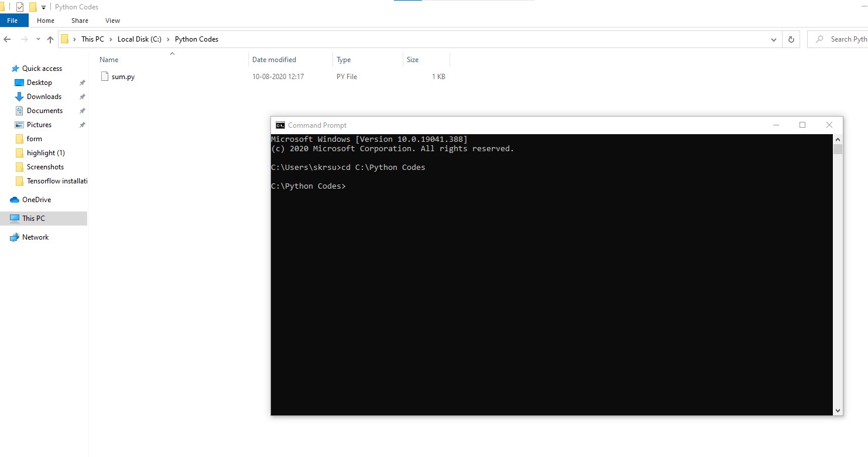Open Documents in the sidebar
The width and height of the screenshot is (868, 457).
point(44,111)
